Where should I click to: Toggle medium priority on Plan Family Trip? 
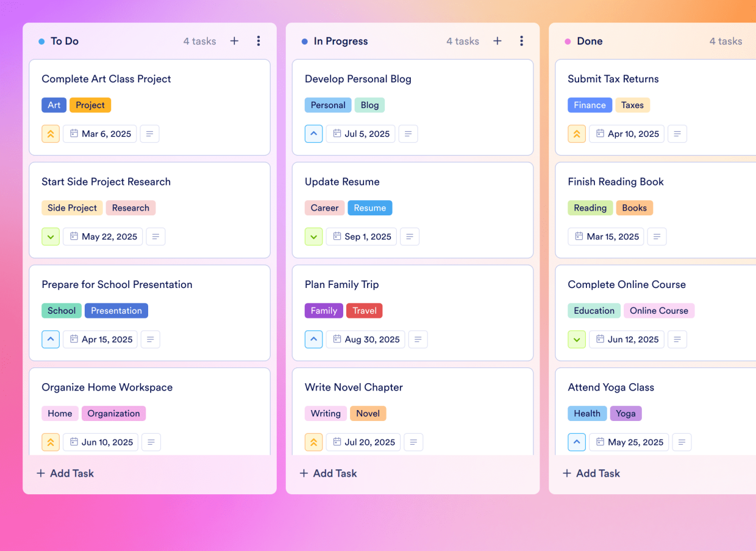(313, 339)
